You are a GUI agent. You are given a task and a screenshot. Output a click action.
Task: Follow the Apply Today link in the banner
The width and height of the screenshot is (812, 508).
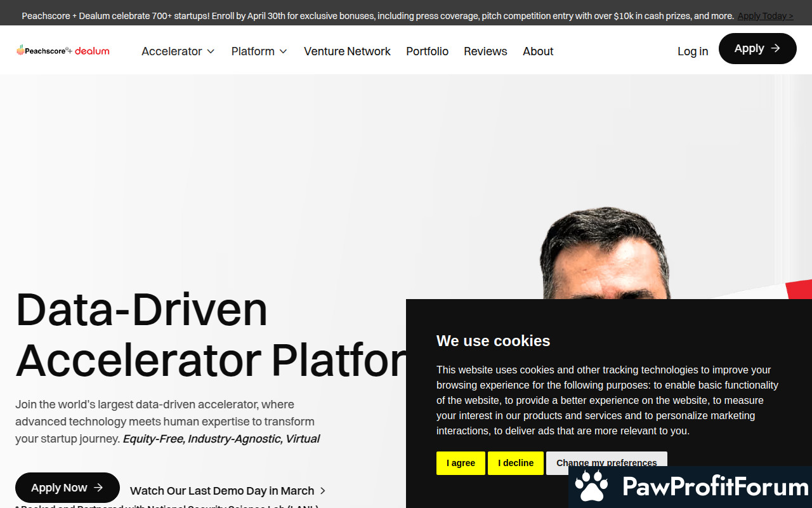click(765, 16)
